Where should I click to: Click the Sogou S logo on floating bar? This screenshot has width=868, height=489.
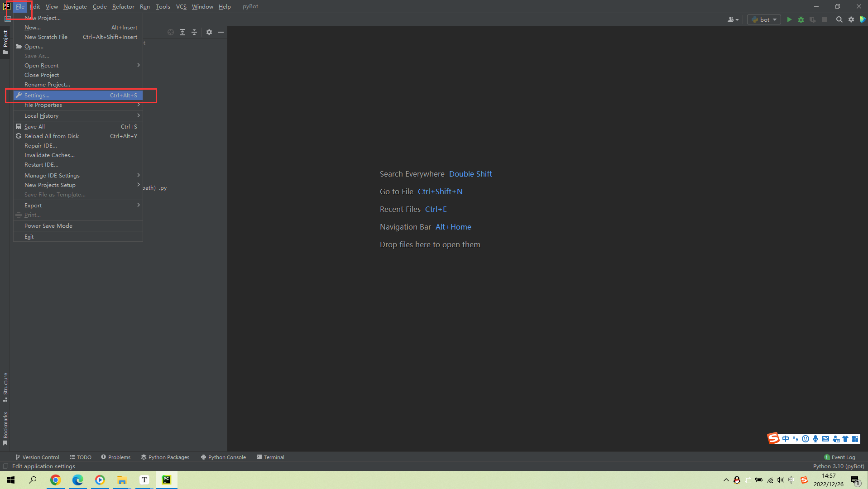coord(773,438)
